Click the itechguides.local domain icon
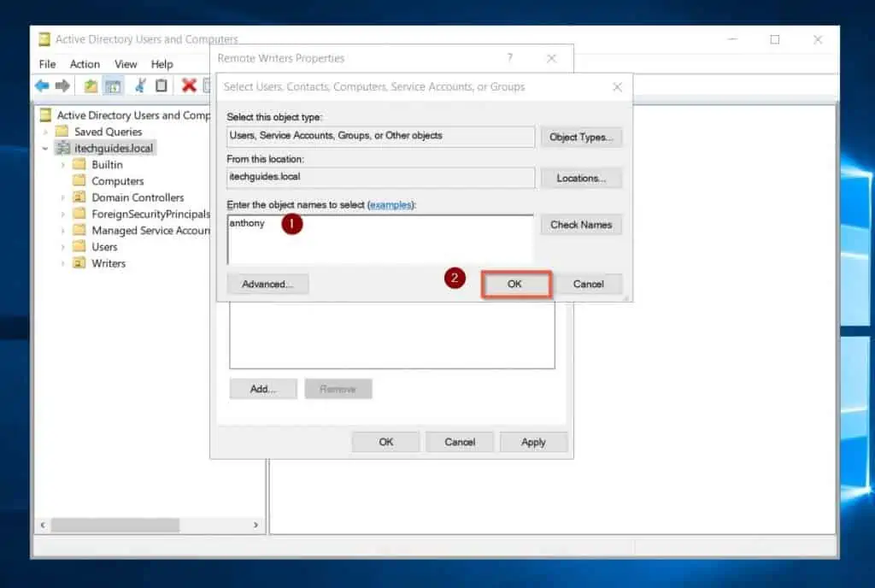This screenshot has width=875, height=588. 63,148
